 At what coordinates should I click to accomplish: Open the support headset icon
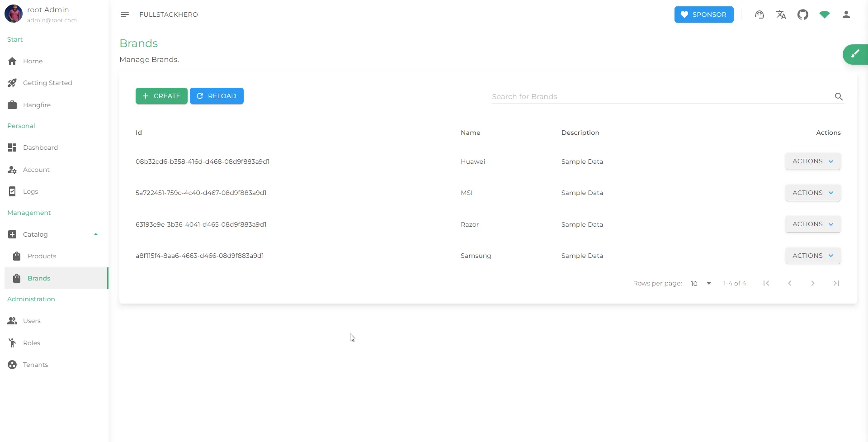tap(760, 14)
